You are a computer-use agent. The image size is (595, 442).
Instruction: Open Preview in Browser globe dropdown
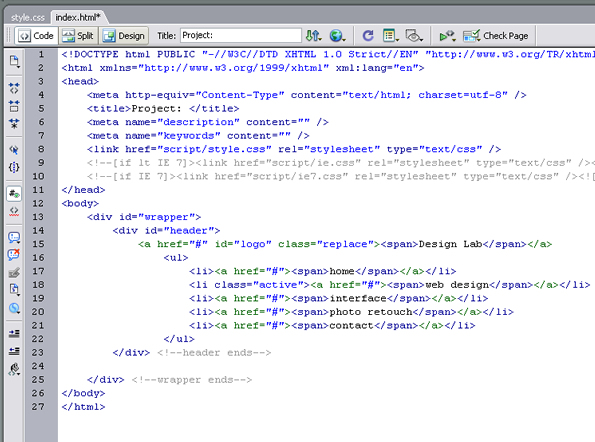337,36
